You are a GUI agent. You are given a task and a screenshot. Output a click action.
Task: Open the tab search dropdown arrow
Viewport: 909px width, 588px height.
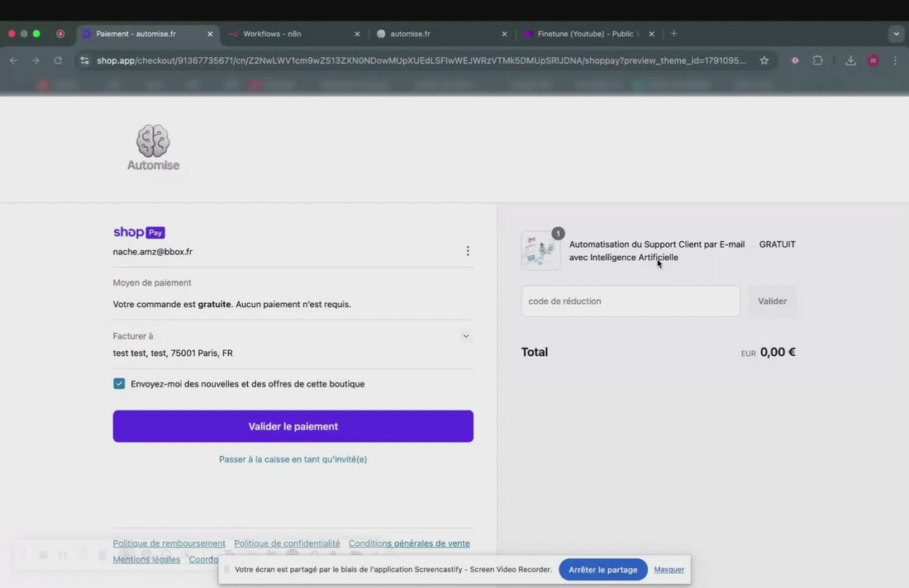[x=897, y=34]
